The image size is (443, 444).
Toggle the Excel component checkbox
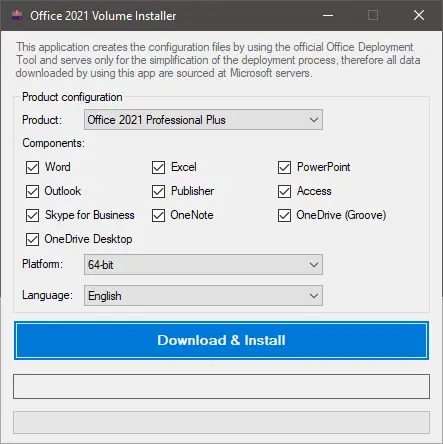pyautogui.click(x=158, y=167)
